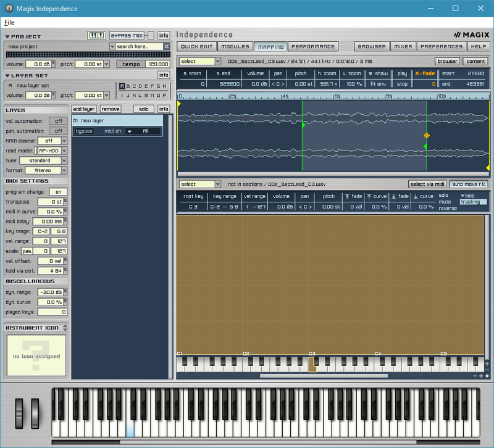
Task: Toggle program change on button
Action: click(x=58, y=192)
